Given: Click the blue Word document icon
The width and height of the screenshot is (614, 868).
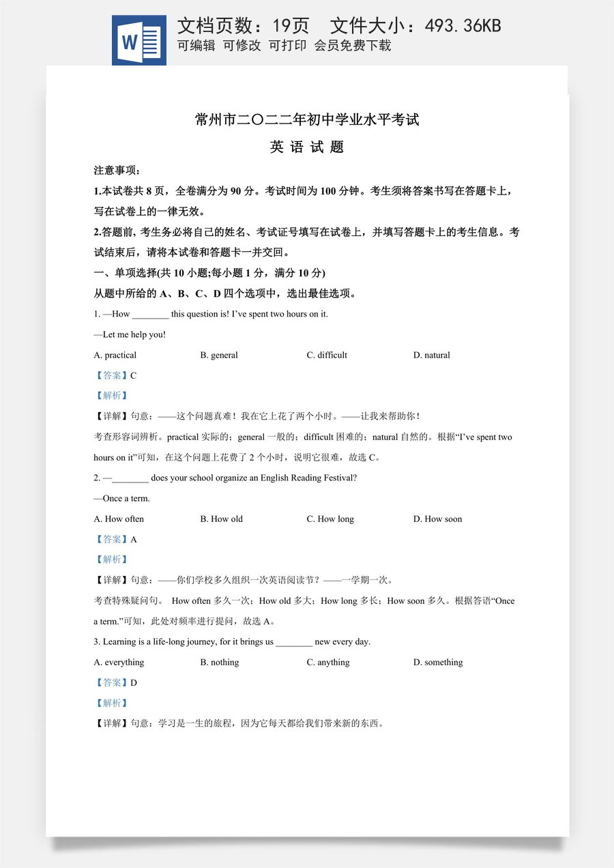Looking at the screenshot, I should [138, 40].
